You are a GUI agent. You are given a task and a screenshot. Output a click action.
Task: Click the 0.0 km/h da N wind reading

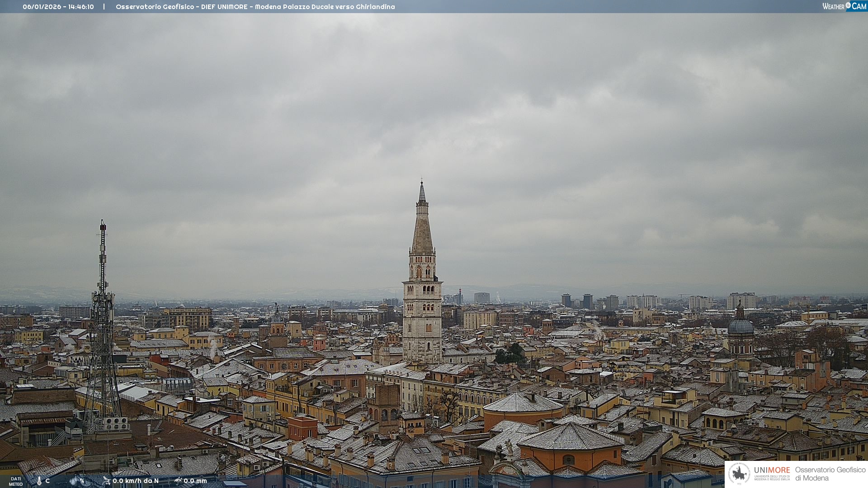pos(136,481)
